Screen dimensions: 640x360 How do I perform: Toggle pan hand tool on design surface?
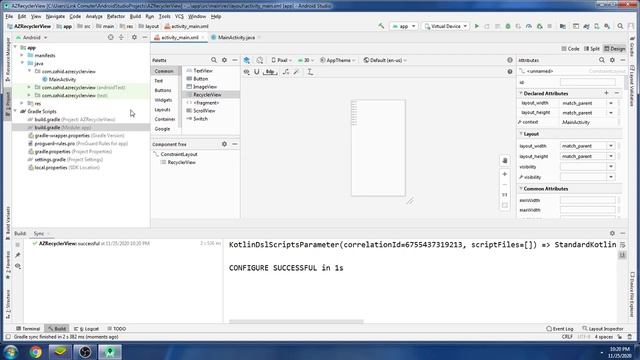tap(505, 160)
